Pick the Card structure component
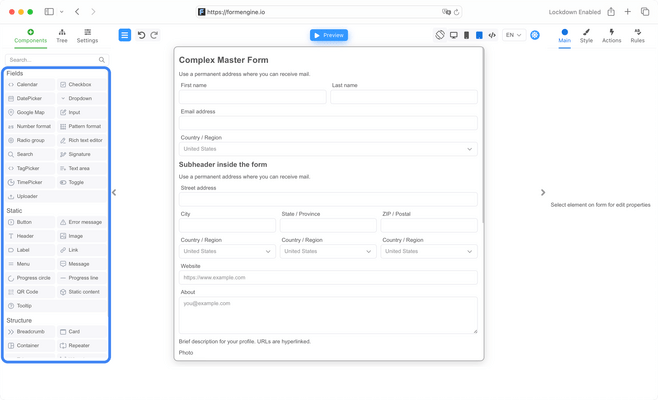 pyautogui.click(x=82, y=332)
